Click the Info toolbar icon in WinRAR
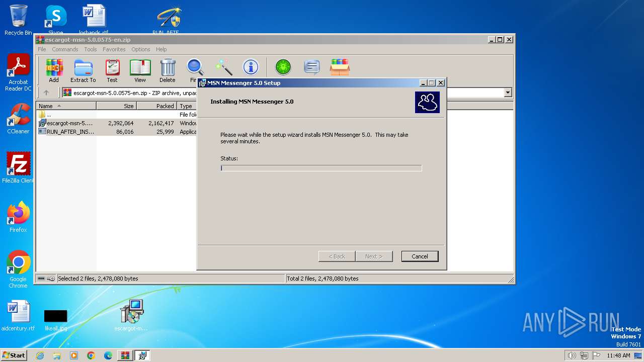Image resolution: width=644 pixels, height=362 pixels. point(251,67)
